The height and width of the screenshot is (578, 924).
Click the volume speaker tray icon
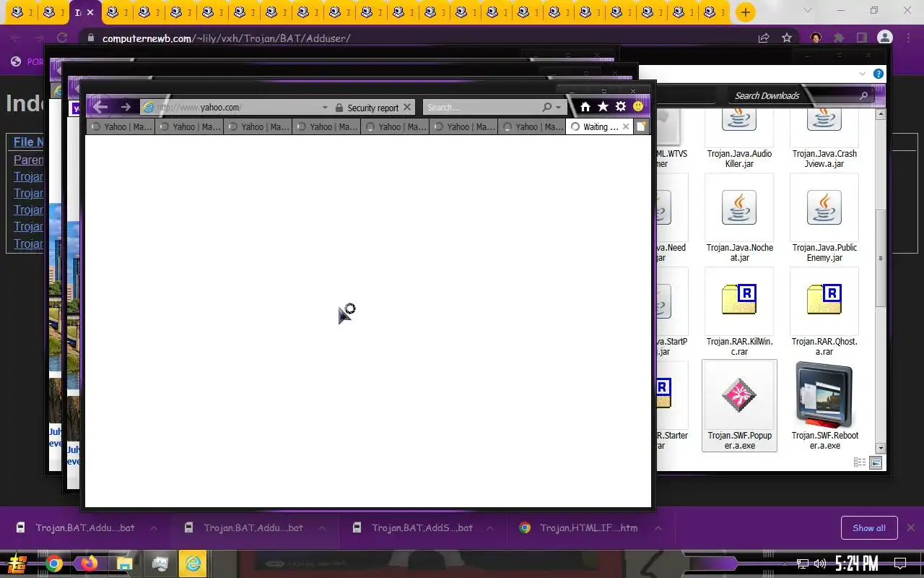point(820,564)
